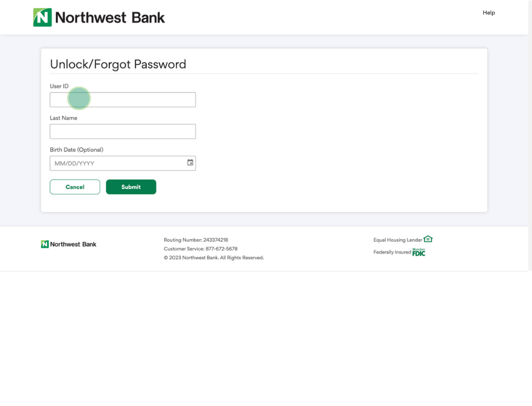Focus the User ID input field
Viewport: 532px width, 406px height.
122,100
